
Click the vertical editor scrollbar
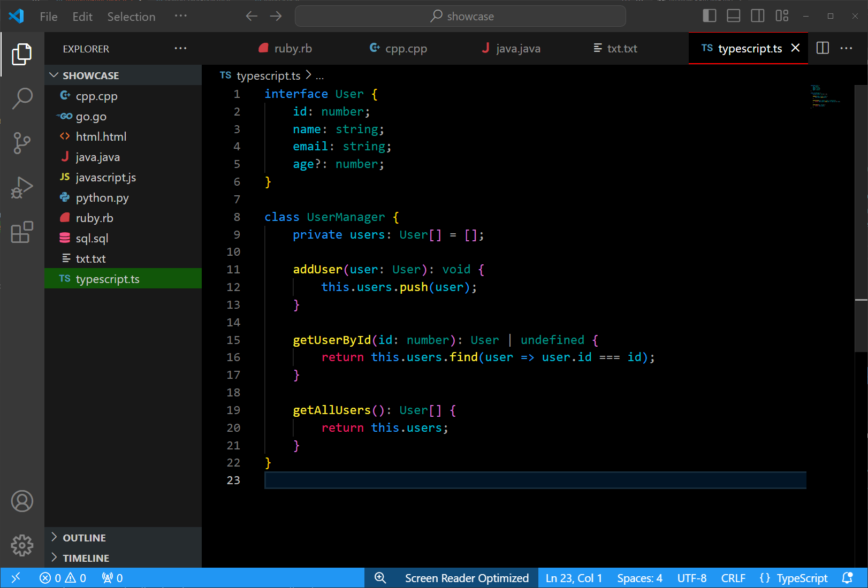click(861, 218)
